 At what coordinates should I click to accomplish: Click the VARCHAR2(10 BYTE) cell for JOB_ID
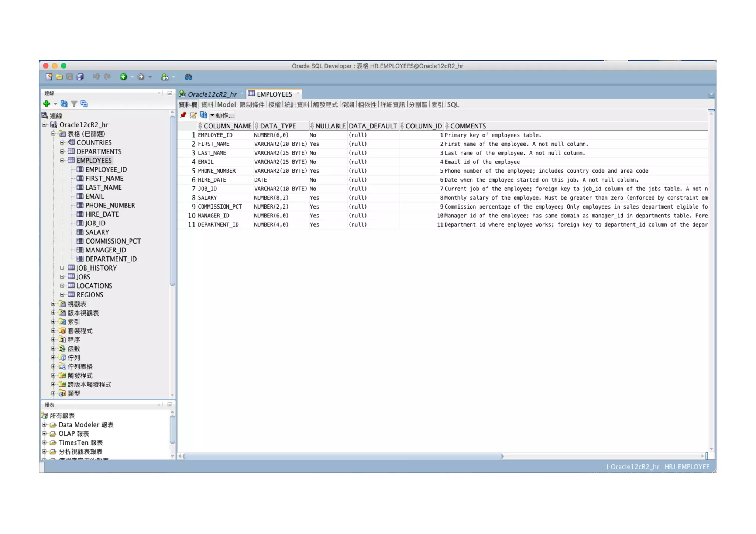(281, 189)
